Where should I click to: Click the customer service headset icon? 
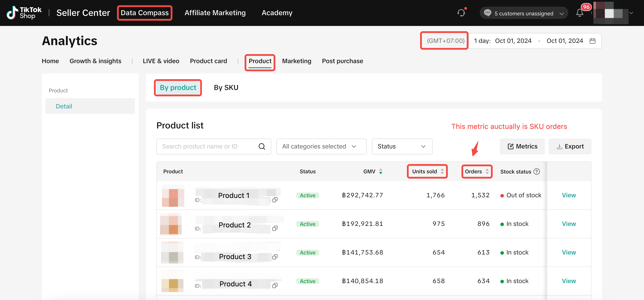click(x=461, y=13)
